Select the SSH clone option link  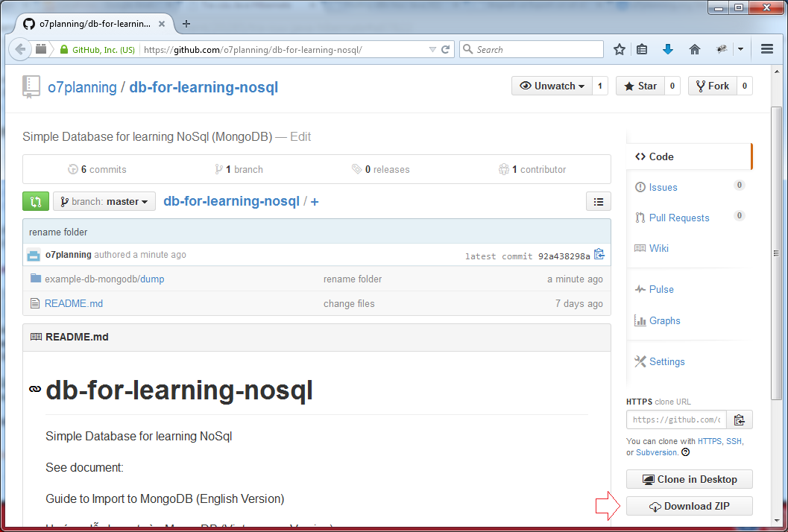[734, 441]
